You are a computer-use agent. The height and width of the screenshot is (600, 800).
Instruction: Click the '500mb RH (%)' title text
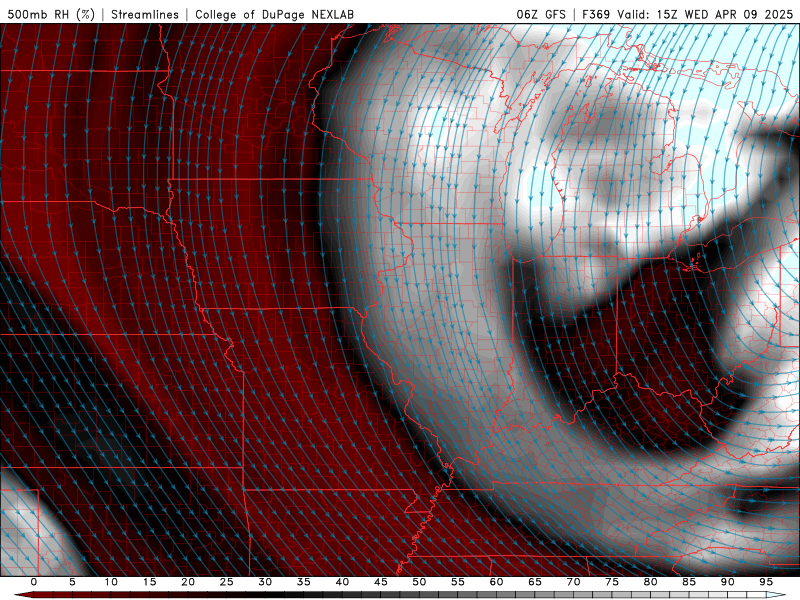pyautogui.click(x=51, y=14)
